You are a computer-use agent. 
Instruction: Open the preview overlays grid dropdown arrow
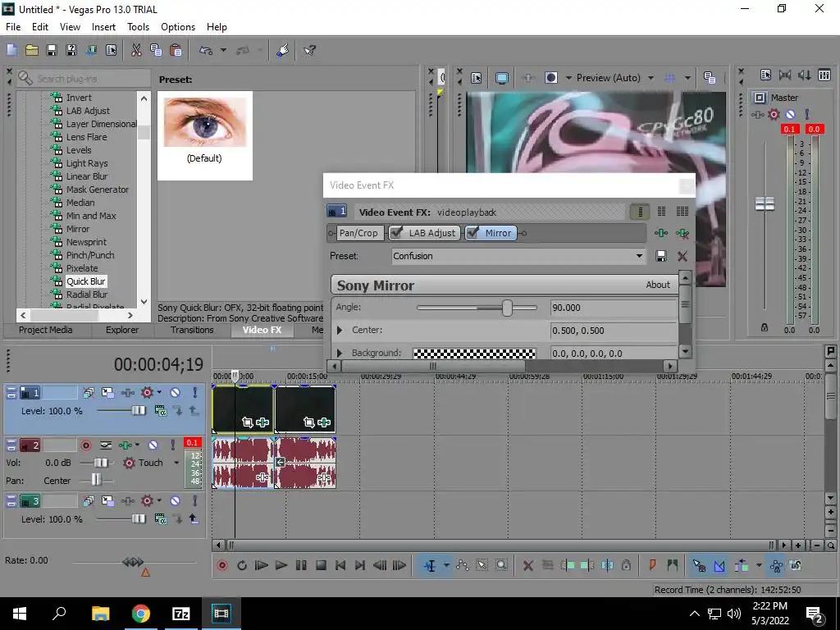[687, 78]
